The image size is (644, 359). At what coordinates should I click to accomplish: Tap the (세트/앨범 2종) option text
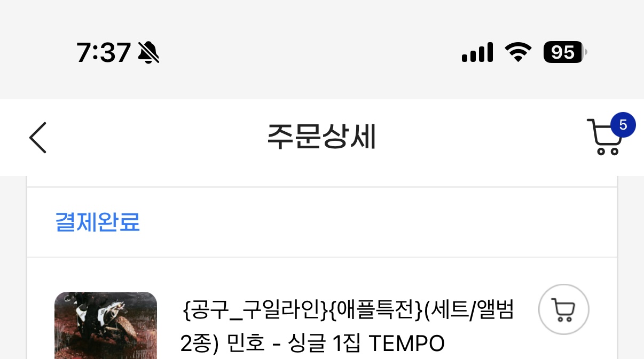click(347, 326)
